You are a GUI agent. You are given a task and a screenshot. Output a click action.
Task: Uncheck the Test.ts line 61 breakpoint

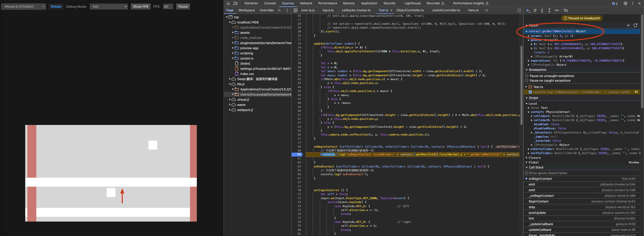pyautogui.click(x=530, y=92)
